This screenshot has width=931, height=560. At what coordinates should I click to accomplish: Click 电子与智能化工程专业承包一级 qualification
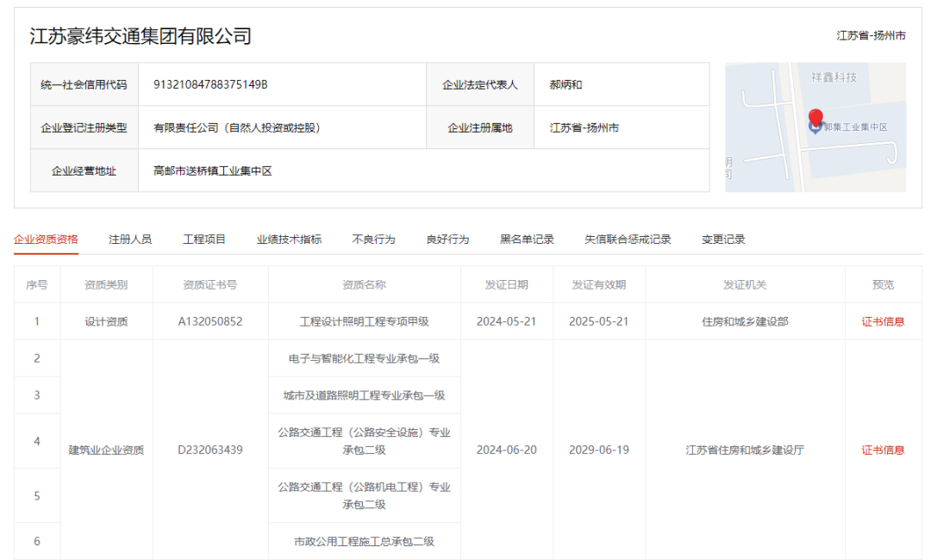[364, 358]
